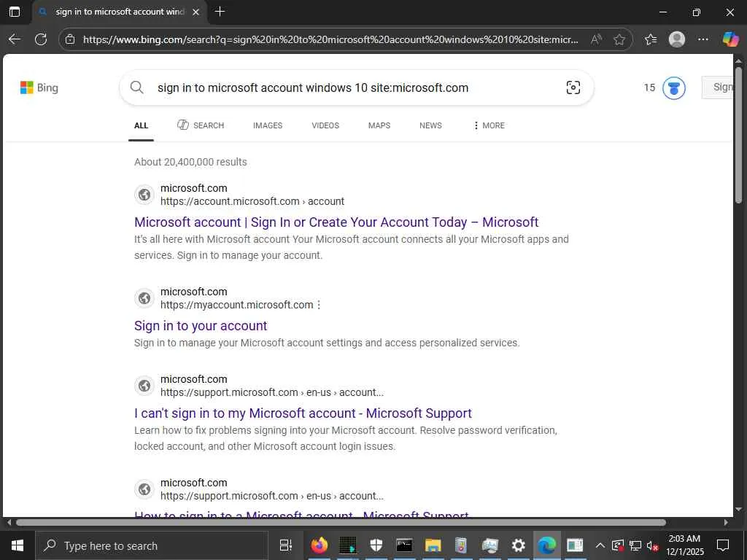Click https://account.microsoft.com › account URL text

tap(252, 201)
